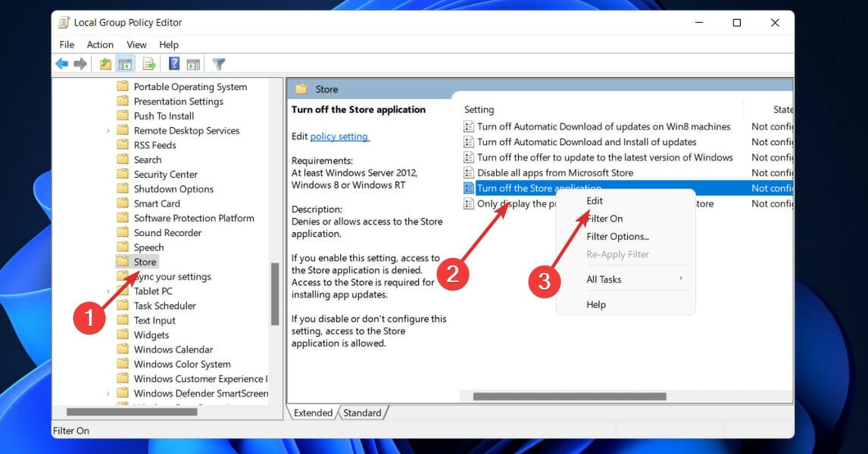Click the tree pane horizontal scrollbar thumb
868x454 pixels.
coord(132,412)
